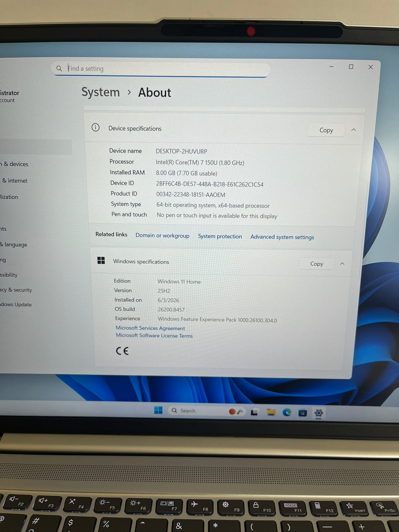Collapse the Windows specifications section
The height and width of the screenshot is (532, 399).
pos(342,264)
